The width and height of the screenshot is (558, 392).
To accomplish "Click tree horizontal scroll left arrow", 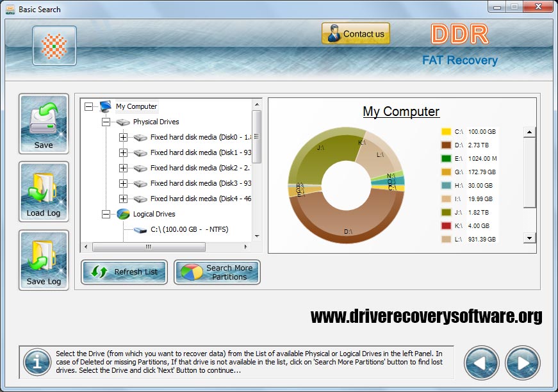I will (86, 247).
